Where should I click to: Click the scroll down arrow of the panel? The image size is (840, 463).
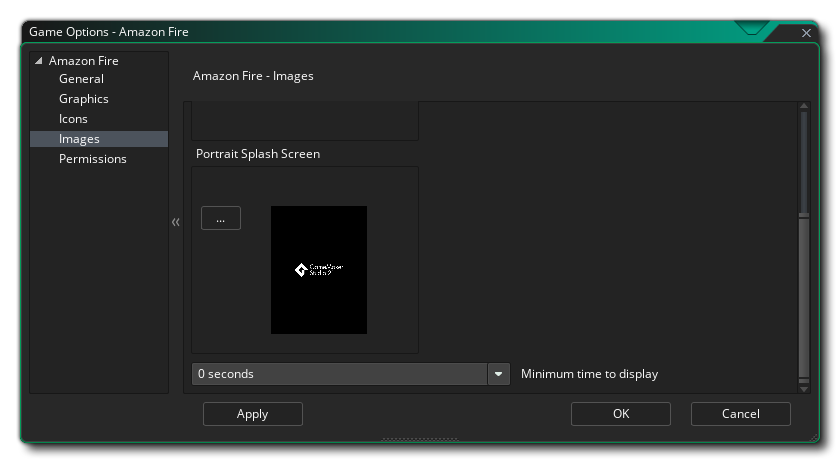[x=804, y=389]
